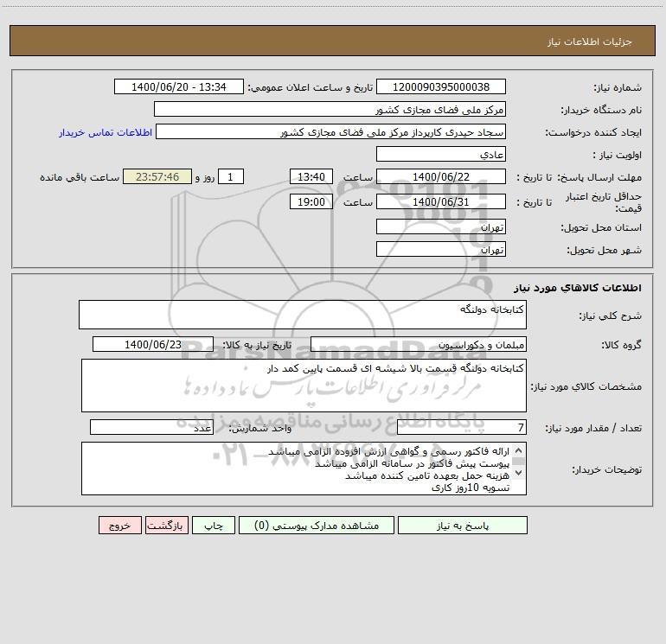Click the چاپ print button
Image resolution: width=666 pixels, height=644 pixels.
click(214, 525)
